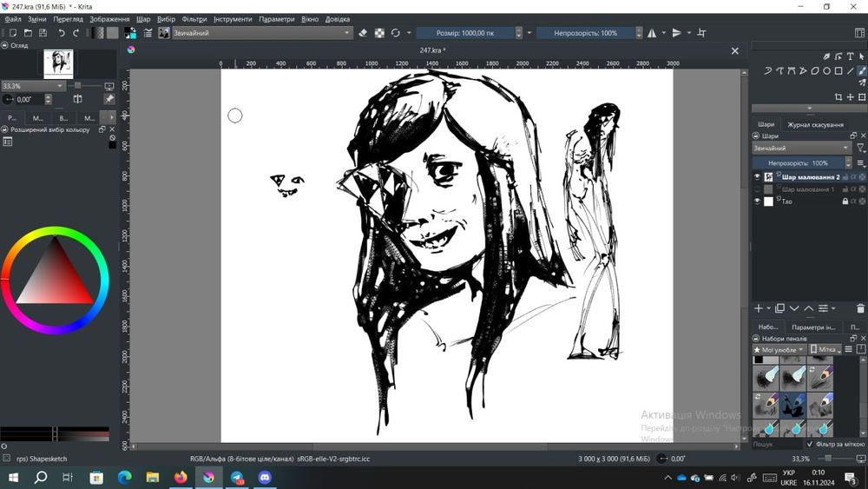The width and height of the screenshot is (868, 489).
Task: Select the line tool
Action: click(851, 71)
